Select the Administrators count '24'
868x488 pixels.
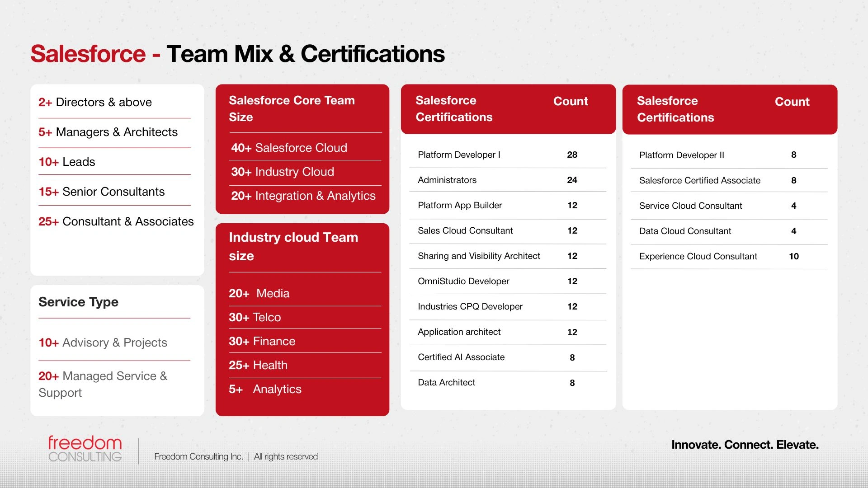(572, 180)
